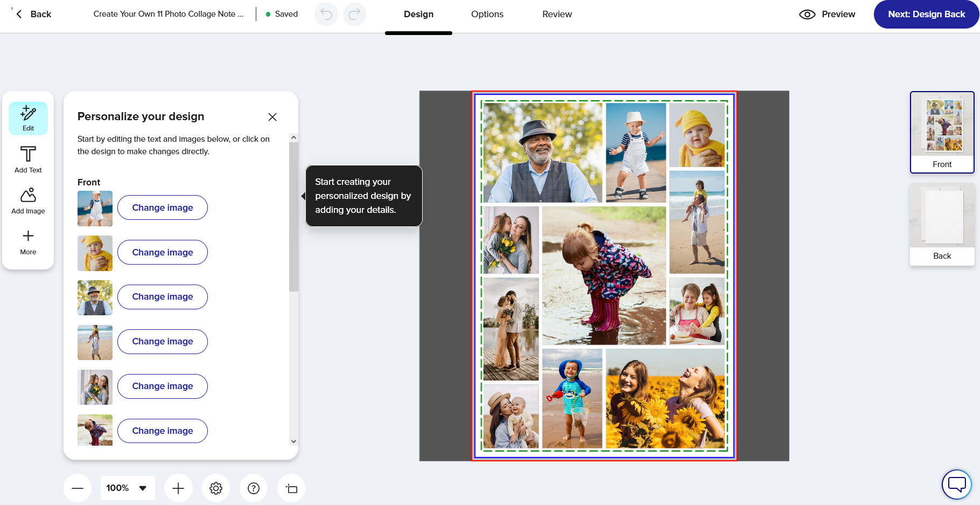Close the Personalize your design panel
The height and width of the screenshot is (505, 980).
click(x=272, y=117)
